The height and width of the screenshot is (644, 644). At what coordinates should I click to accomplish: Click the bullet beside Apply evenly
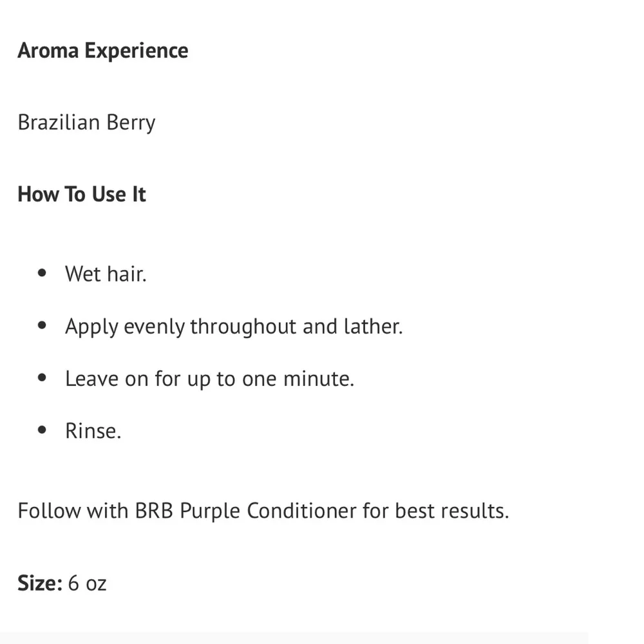point(43,326)
